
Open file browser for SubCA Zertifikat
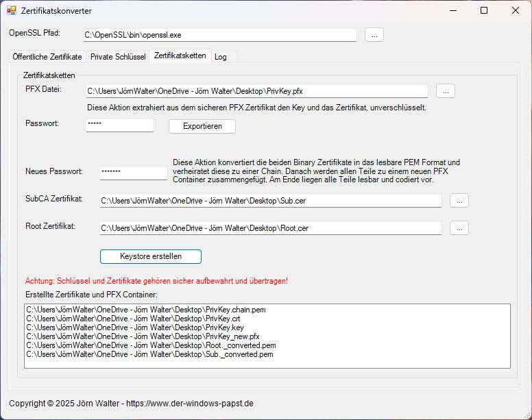pos(459,200)
